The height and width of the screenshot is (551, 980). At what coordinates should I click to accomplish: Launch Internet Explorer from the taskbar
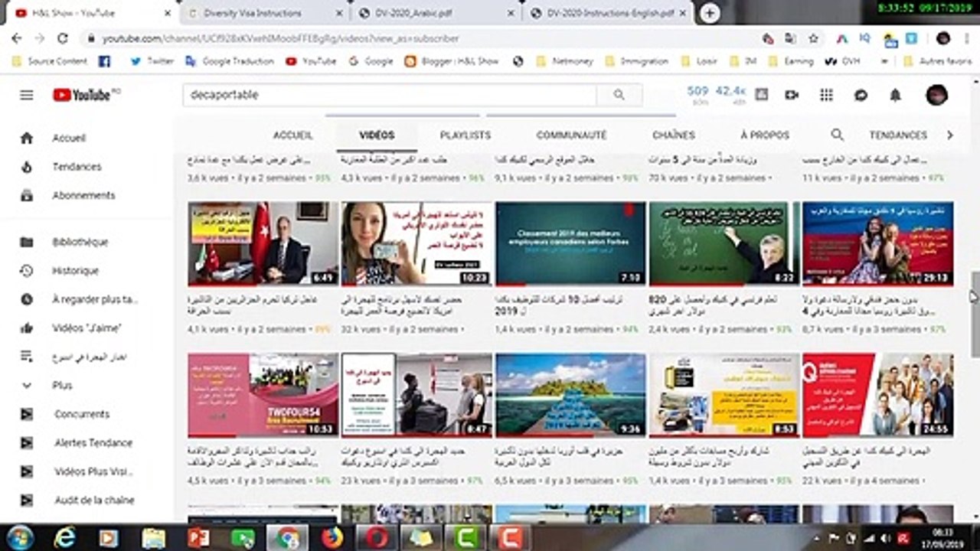tap(64, 537)
